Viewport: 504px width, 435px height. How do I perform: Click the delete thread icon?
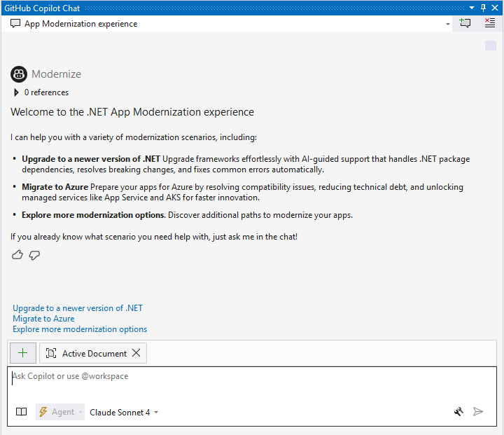489,23
